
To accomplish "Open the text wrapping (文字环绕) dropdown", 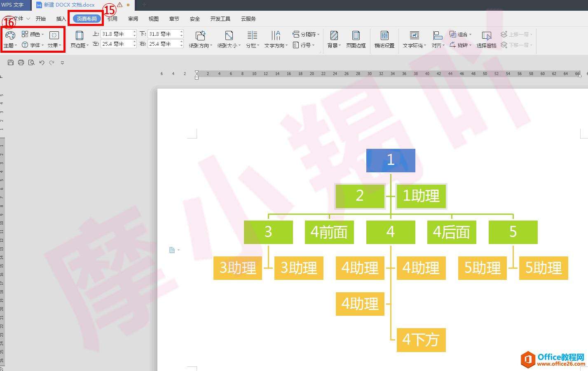I will [414, 40].
